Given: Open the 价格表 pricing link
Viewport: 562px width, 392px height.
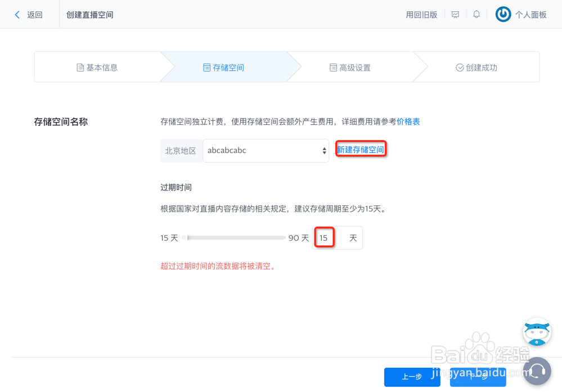Looking at the screenshot, I should [408, 121].
